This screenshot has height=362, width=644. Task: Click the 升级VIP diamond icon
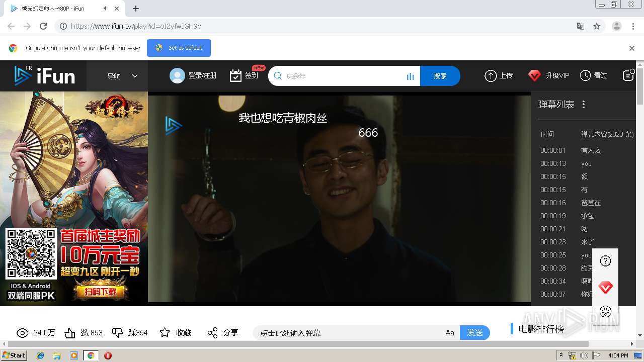coord(534,76)
